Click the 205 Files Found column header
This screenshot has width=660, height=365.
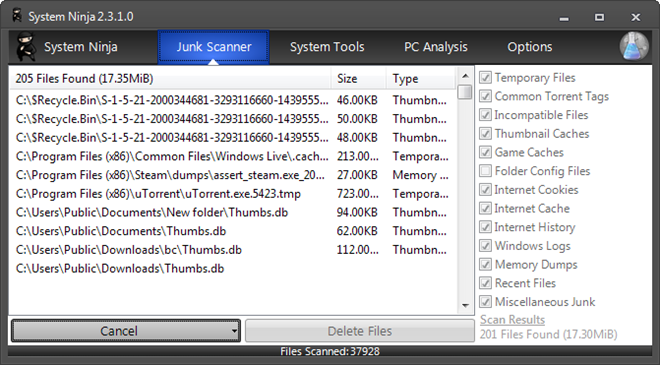[x=170, y=79]
